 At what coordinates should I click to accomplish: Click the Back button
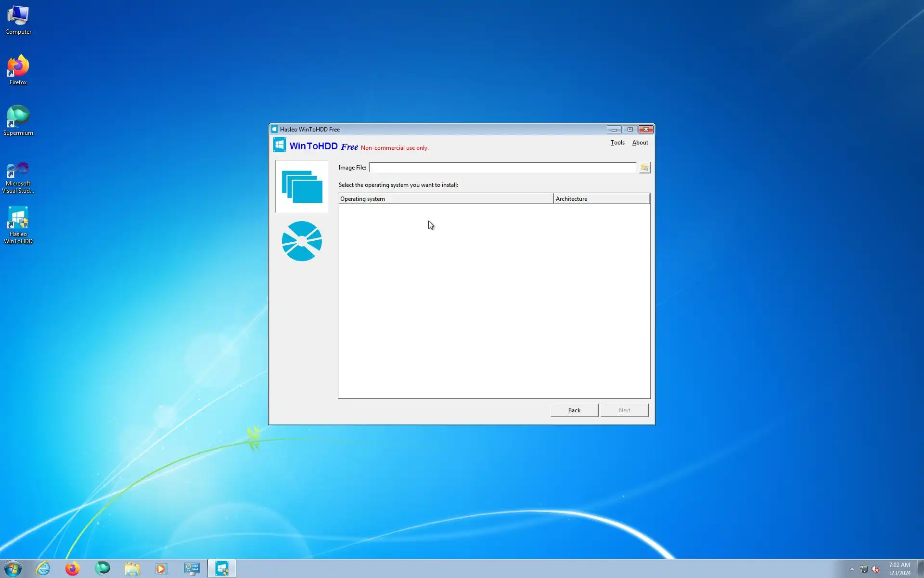(574, 410)
